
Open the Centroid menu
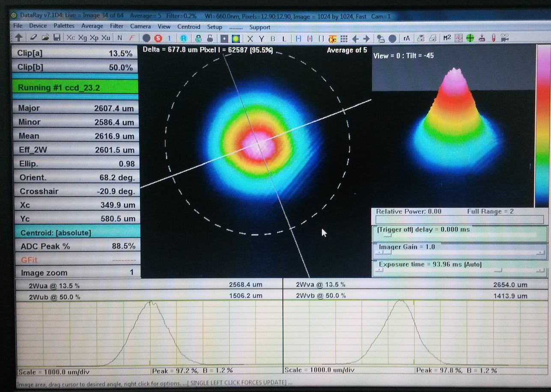(189, 27)
